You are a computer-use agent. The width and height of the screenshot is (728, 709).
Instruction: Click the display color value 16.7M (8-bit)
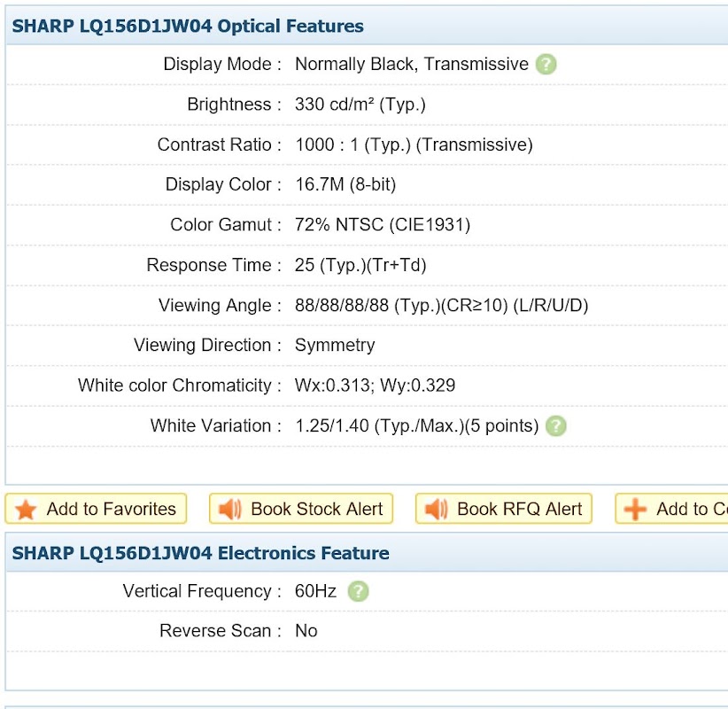click(345, 184)
